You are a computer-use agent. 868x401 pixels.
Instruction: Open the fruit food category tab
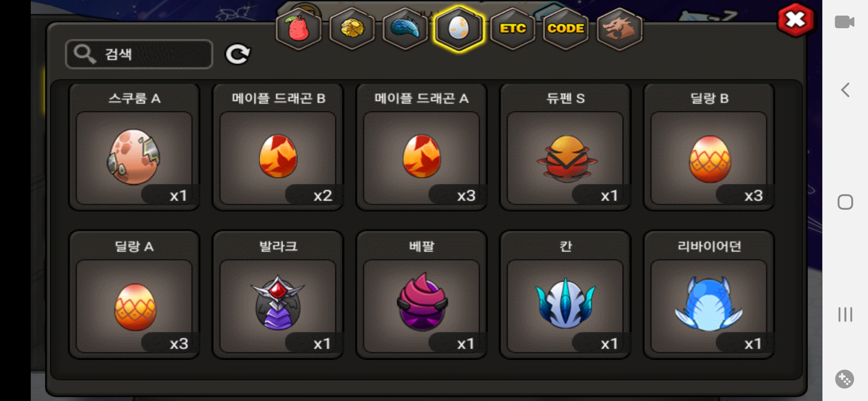[299, 29]
